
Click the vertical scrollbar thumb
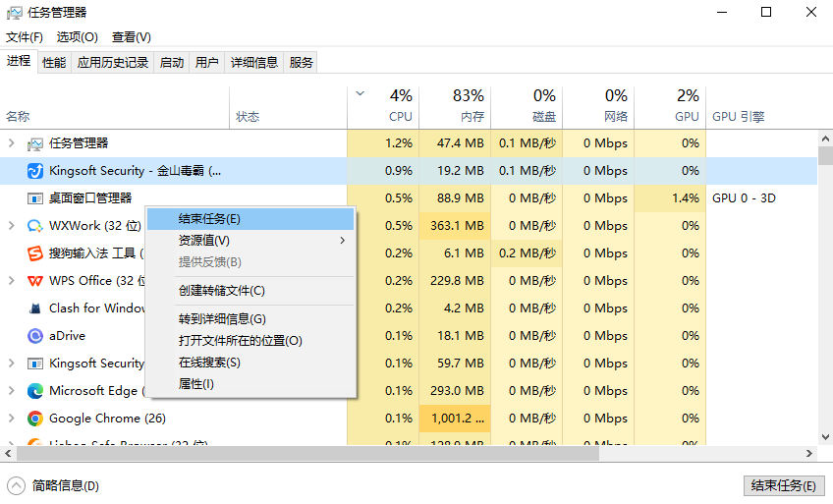pos(825,156)
